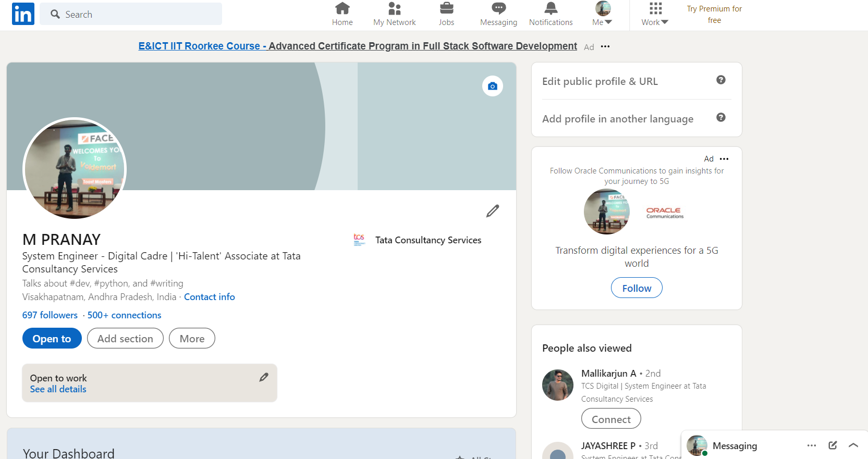The height and width of the screenshot is (459, 868).
Task: Click Mallikarjun A's profile picture
Action: tap(558, 385)
